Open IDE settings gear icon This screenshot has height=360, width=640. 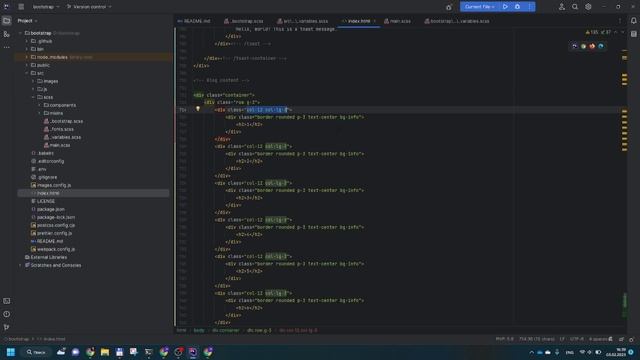tap(588, 7)
